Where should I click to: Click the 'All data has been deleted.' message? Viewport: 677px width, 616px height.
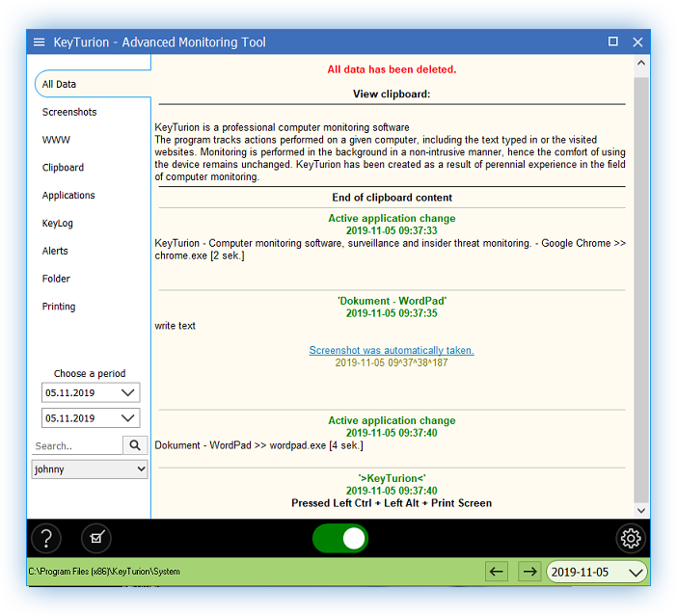pyautogui.click(x=392, y=69)
